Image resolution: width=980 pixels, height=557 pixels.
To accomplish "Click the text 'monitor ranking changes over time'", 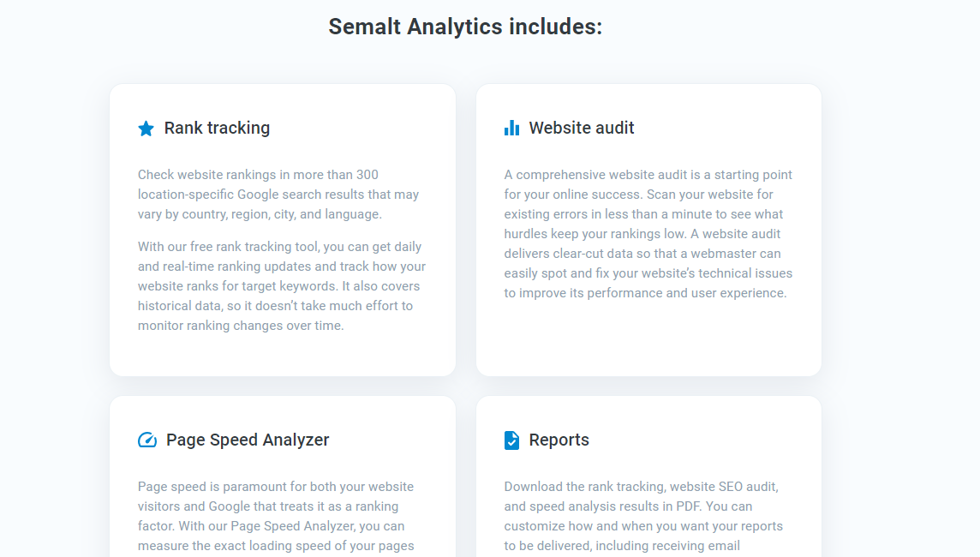I will (239, 326).
